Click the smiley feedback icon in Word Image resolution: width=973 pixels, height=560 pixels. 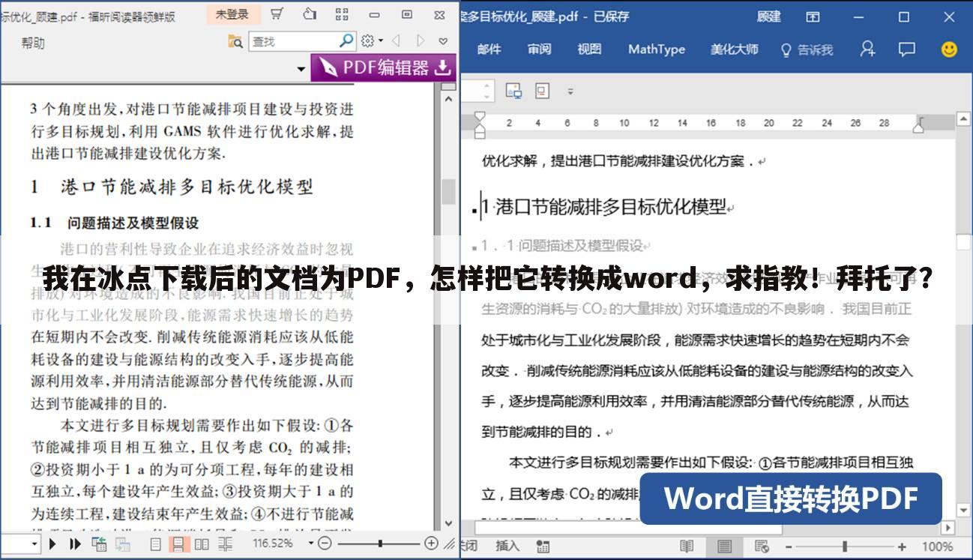coord(949,49)
